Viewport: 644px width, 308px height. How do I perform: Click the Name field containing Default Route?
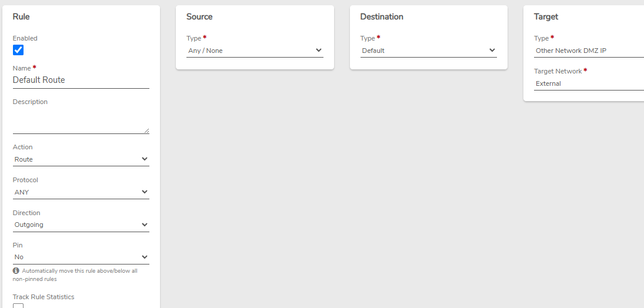point(81,80)
